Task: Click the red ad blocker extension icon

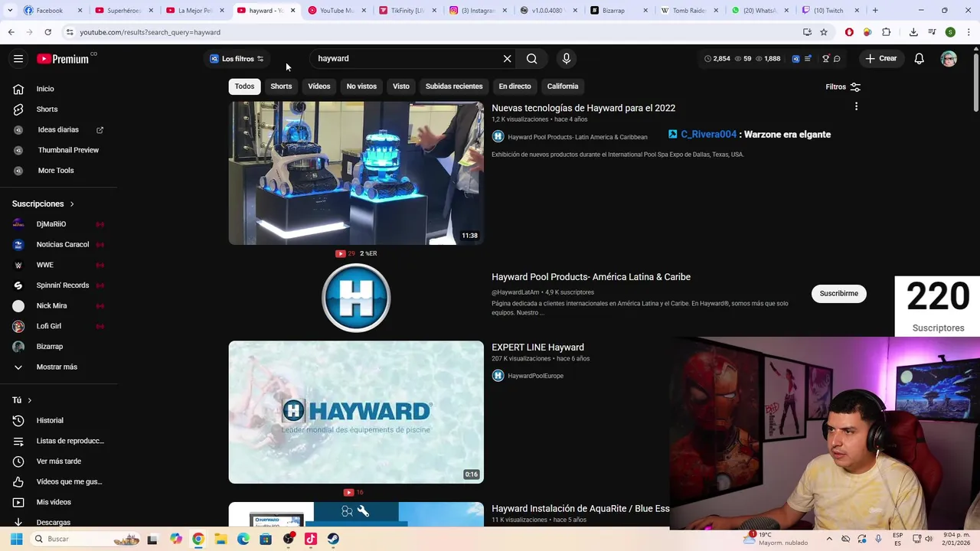Action: pyautogui.click(x=849, y=32)
